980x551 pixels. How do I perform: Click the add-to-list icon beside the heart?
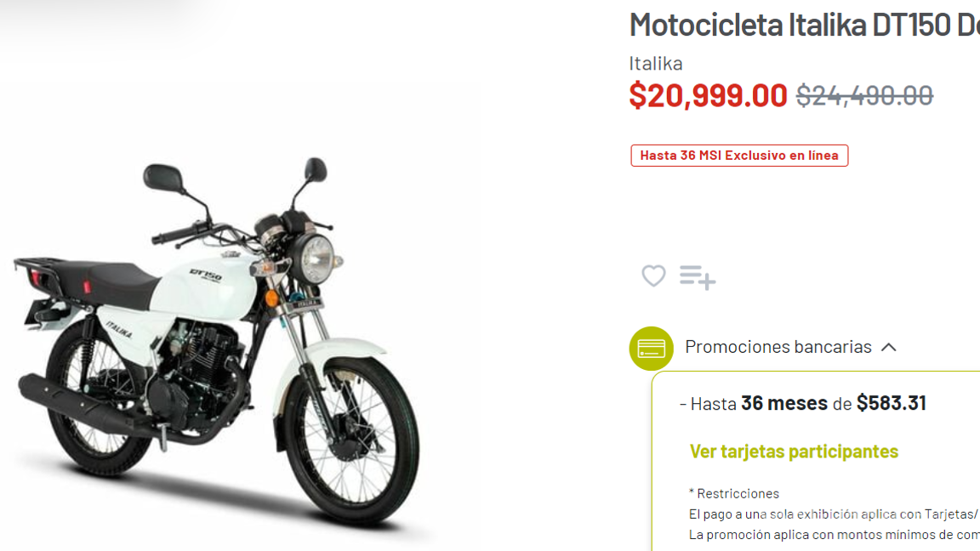tap(698, 276)
